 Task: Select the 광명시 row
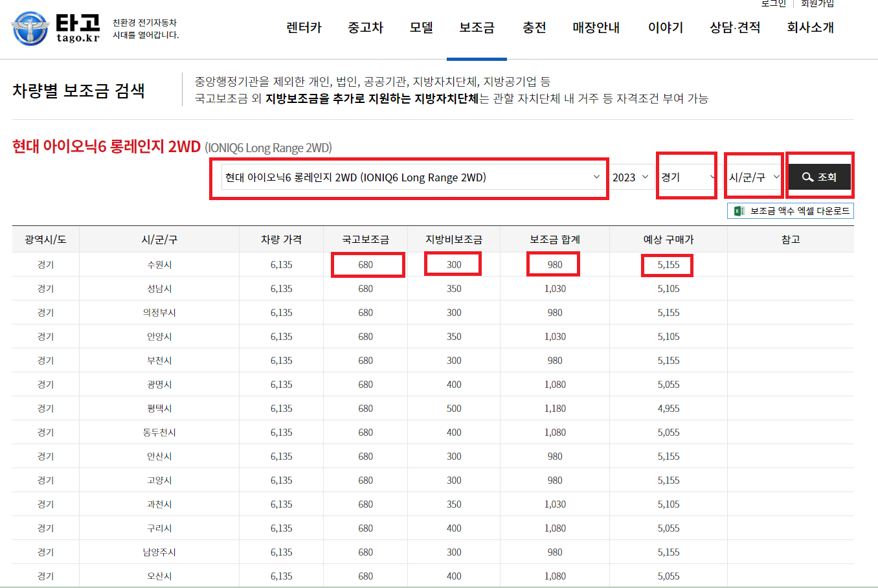coord(433,385)
